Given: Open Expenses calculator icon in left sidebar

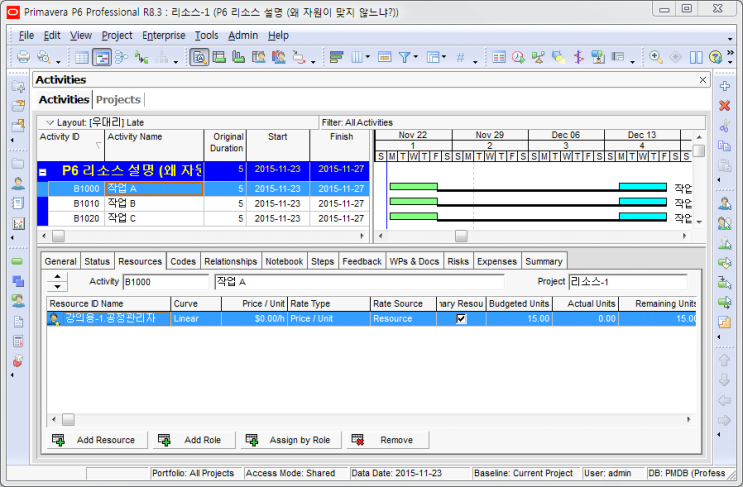Looking at the screenshot, I should click(x=18, y=341).
